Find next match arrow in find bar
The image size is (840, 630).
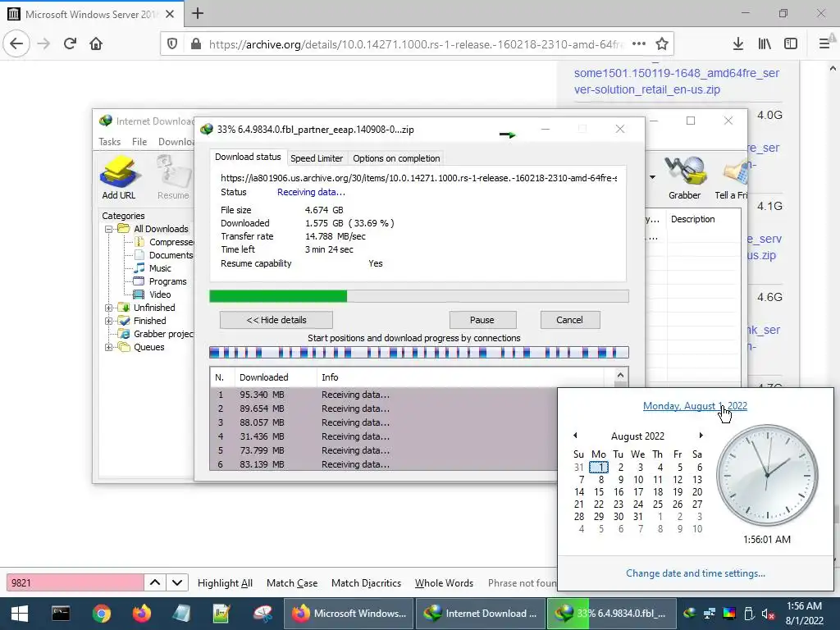tap(177, 582)
